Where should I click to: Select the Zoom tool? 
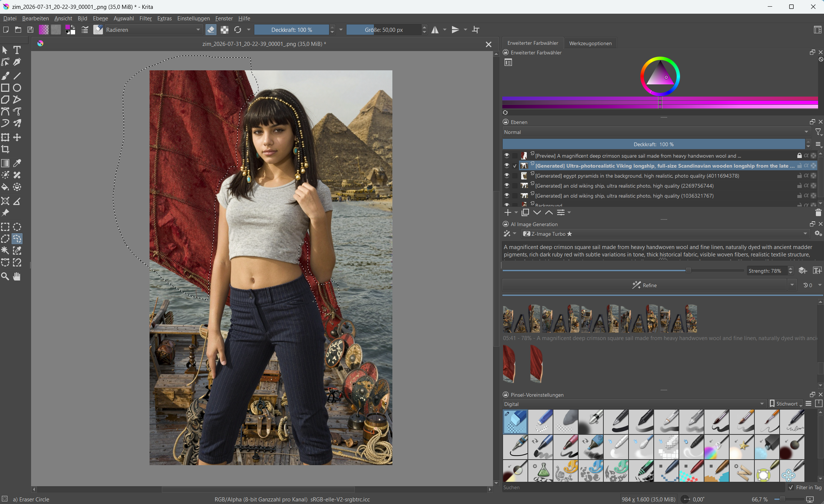click(5, 276)
